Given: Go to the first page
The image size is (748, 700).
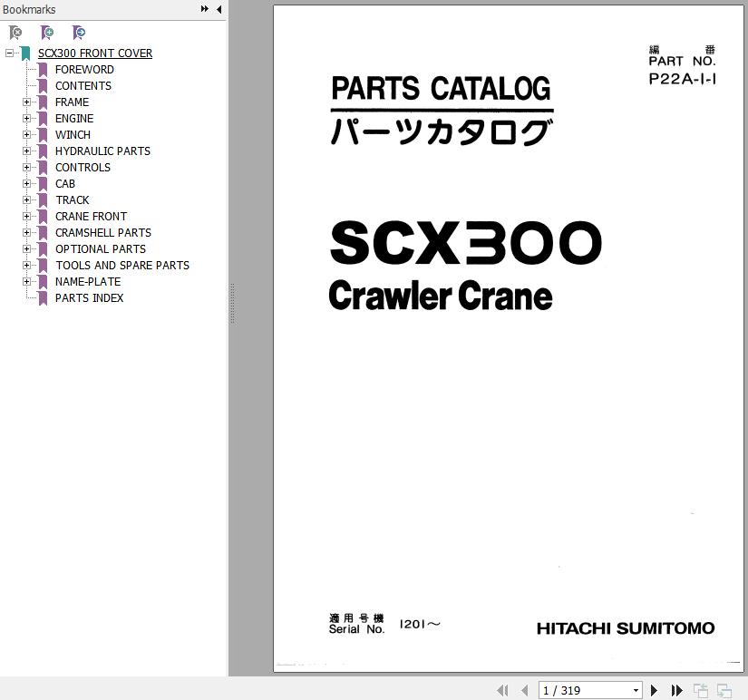Looking at the screenshot, I should click(502, 690).
